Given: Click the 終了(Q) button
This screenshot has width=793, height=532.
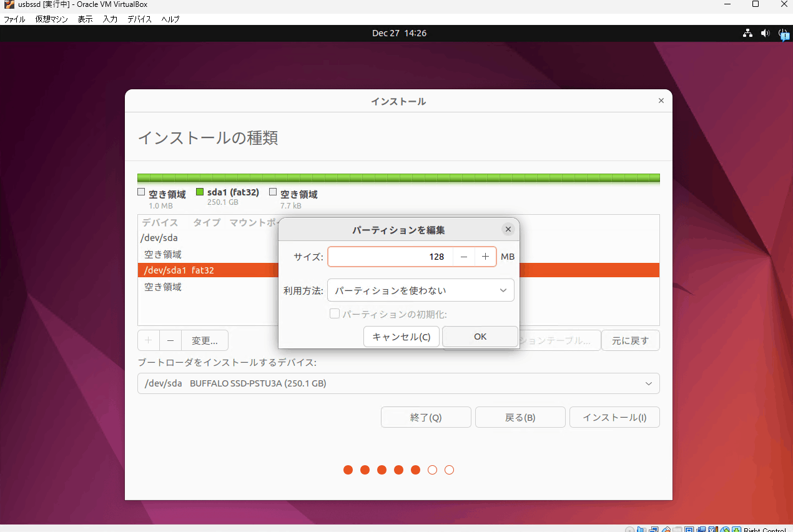Looking at the screenshot, I should tap(426, 417).
